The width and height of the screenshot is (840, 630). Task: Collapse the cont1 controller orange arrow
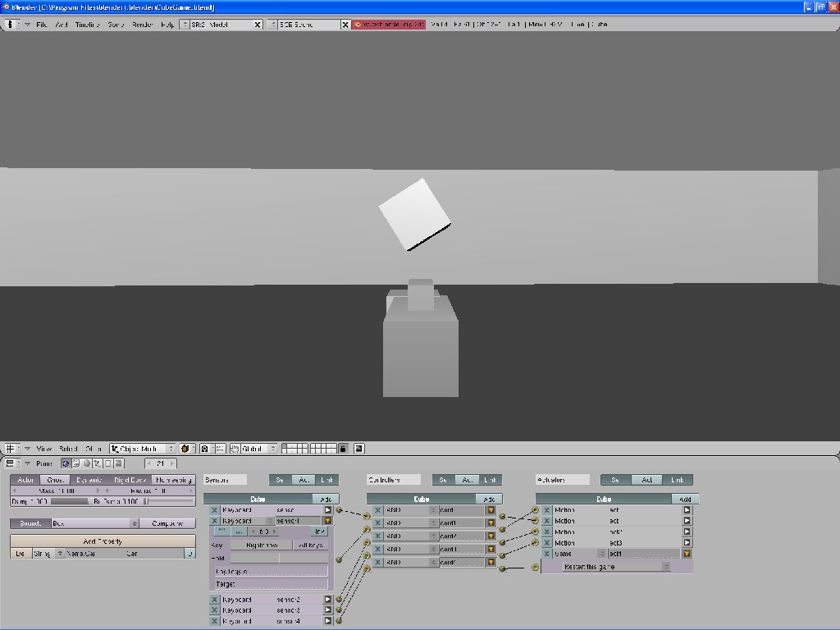(491, 523)
